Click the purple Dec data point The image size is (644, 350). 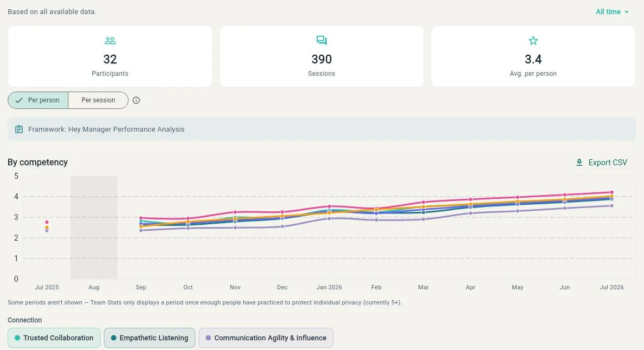(x=282, y=226)
